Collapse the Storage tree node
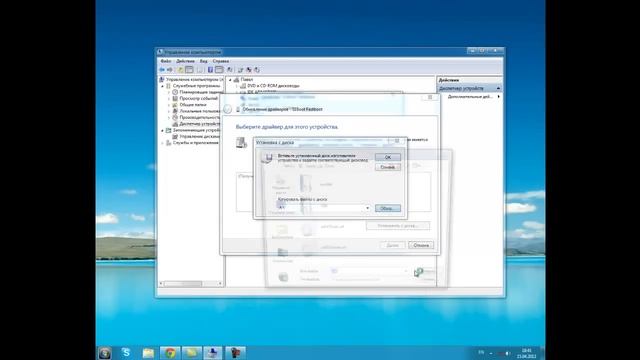 (162, 131)
